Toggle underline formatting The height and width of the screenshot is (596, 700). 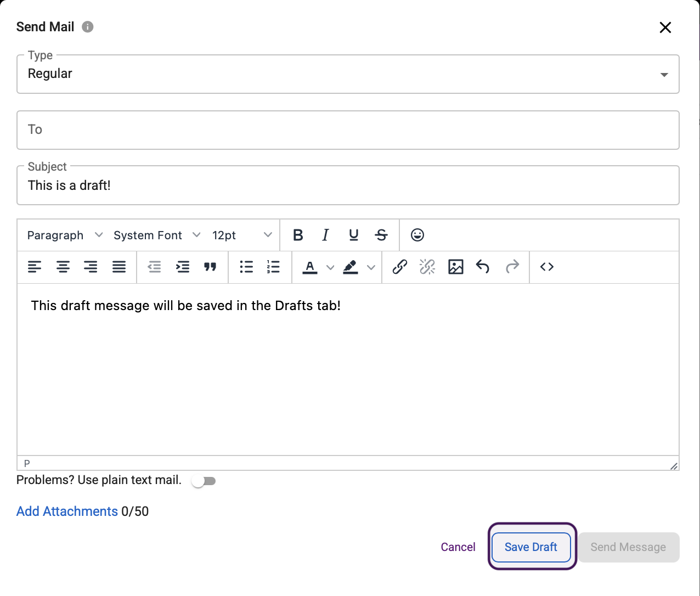tap(354, 235)
